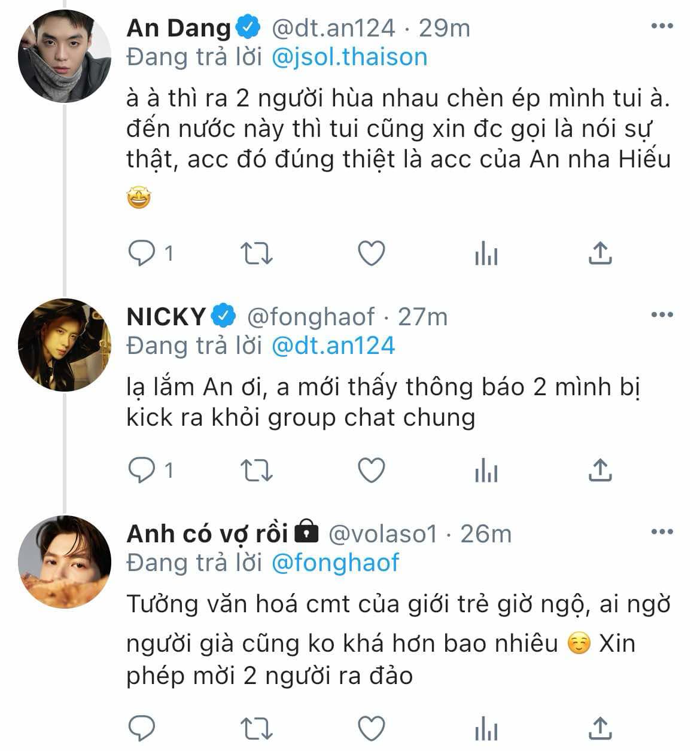Open the @jsol.thaison mention link

[x=349, y=57]
